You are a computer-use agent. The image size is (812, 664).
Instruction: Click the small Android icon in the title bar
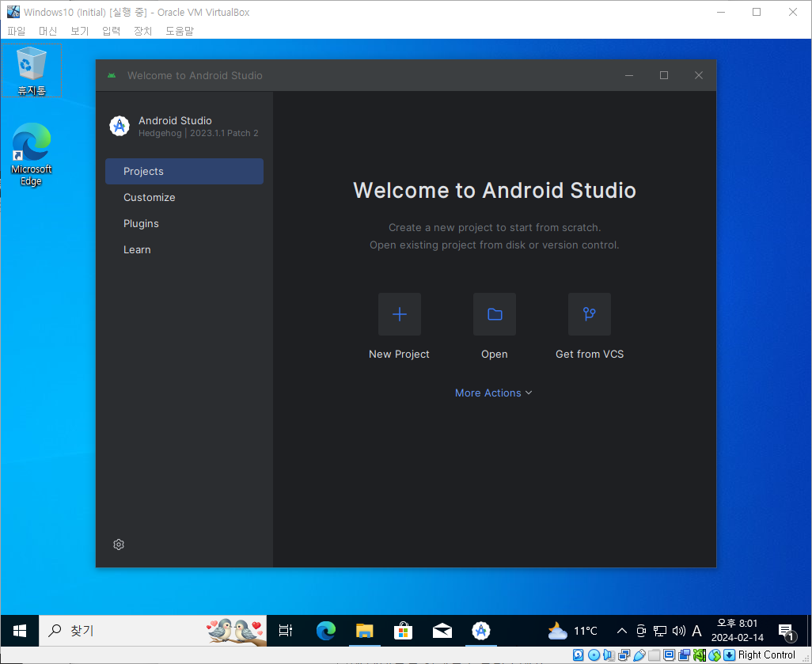coord(112,76)
